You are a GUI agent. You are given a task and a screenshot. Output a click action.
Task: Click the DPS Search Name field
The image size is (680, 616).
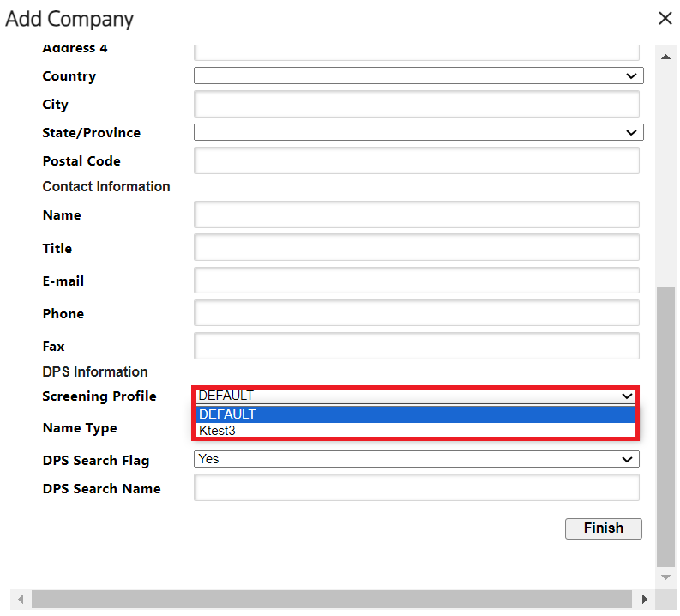point(416,489)
